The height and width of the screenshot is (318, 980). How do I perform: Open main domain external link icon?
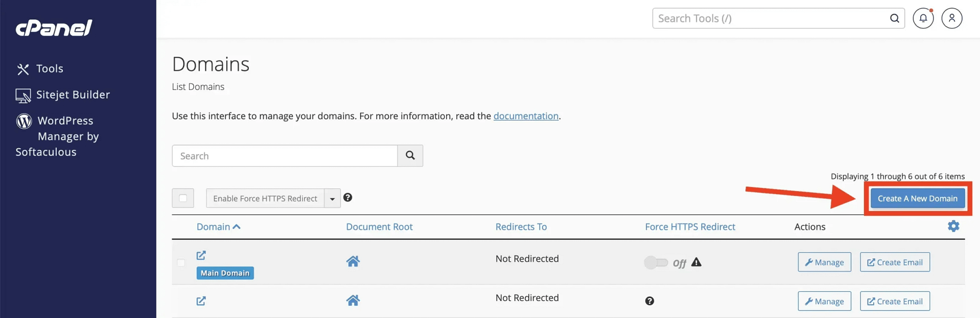coord(201,255)
